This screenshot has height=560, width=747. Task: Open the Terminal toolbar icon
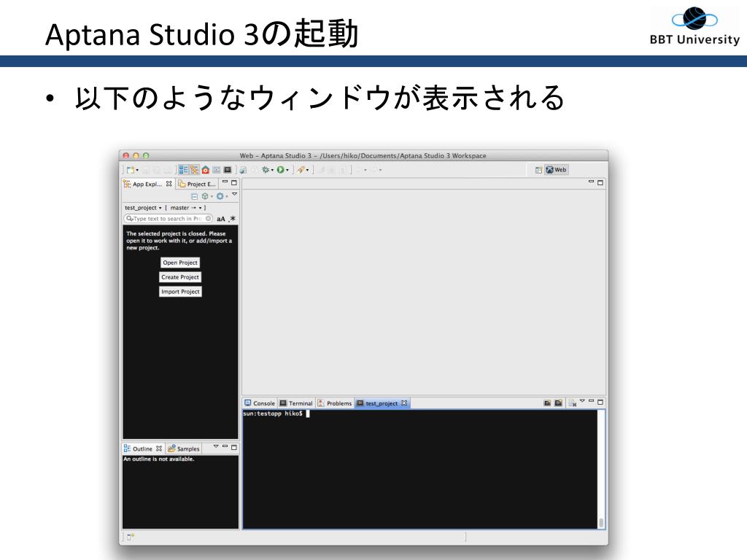(228, 170)
